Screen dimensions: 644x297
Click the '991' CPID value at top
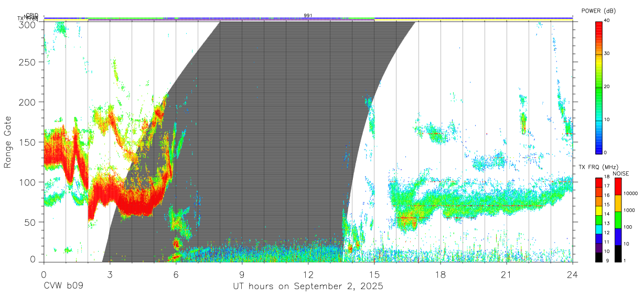point(308,16)
